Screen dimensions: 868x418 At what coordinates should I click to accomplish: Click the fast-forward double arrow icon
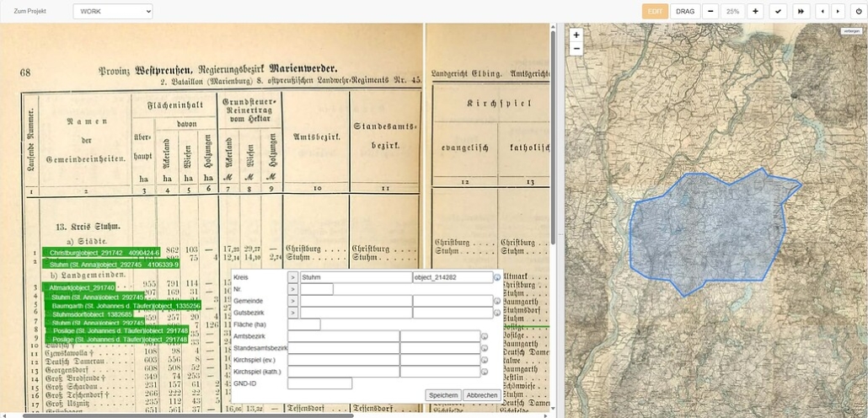coord(801,12)
